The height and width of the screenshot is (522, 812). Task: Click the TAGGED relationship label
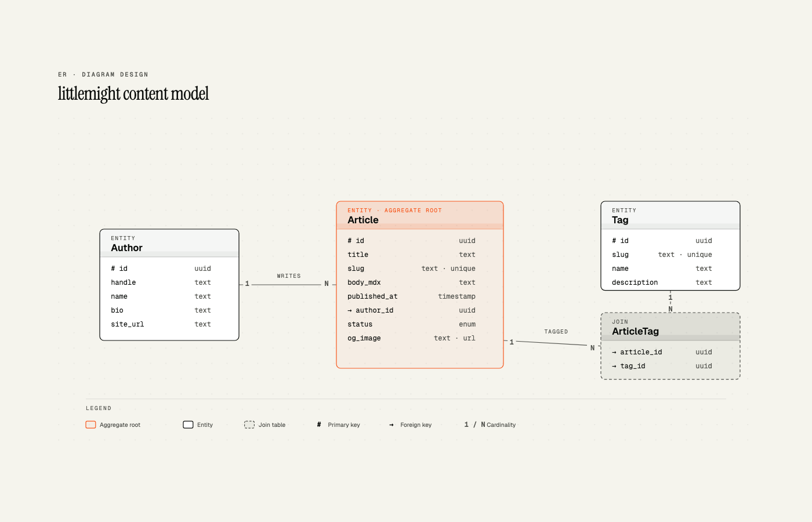click(x=556, y=332)
